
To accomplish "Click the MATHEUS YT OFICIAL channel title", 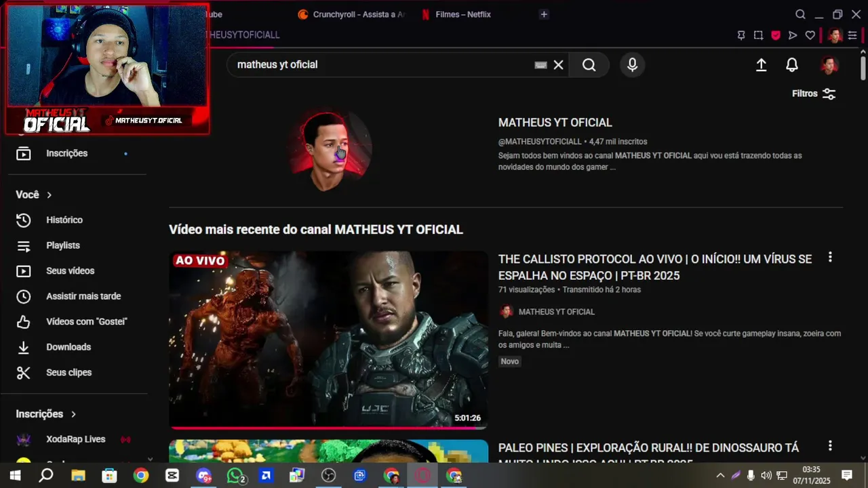I will click(555, 123).
